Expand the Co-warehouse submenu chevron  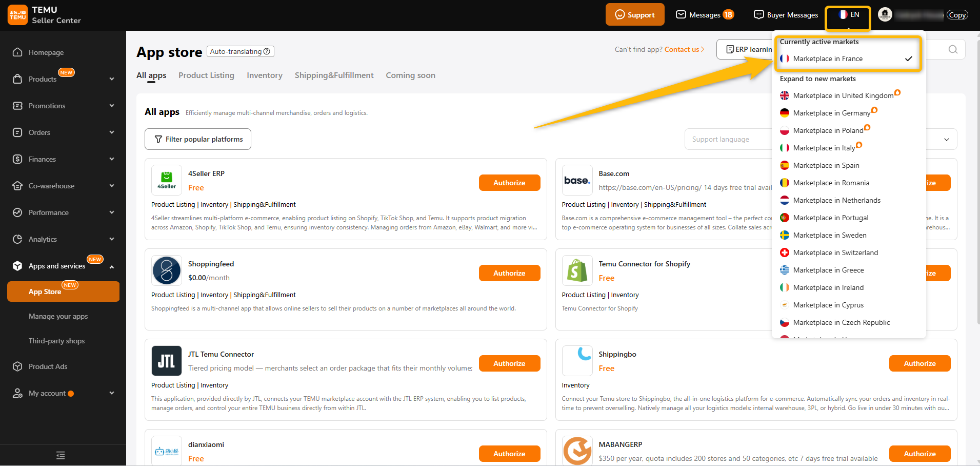click(112, 186)
